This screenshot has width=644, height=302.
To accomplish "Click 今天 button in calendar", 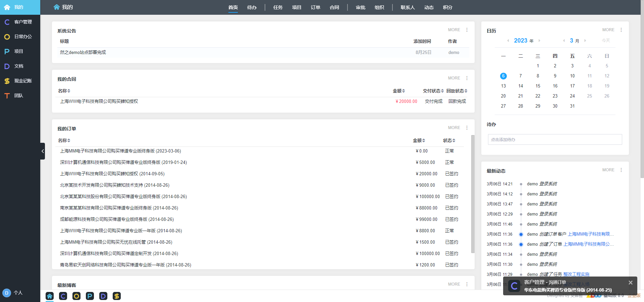I will (606, 41).
